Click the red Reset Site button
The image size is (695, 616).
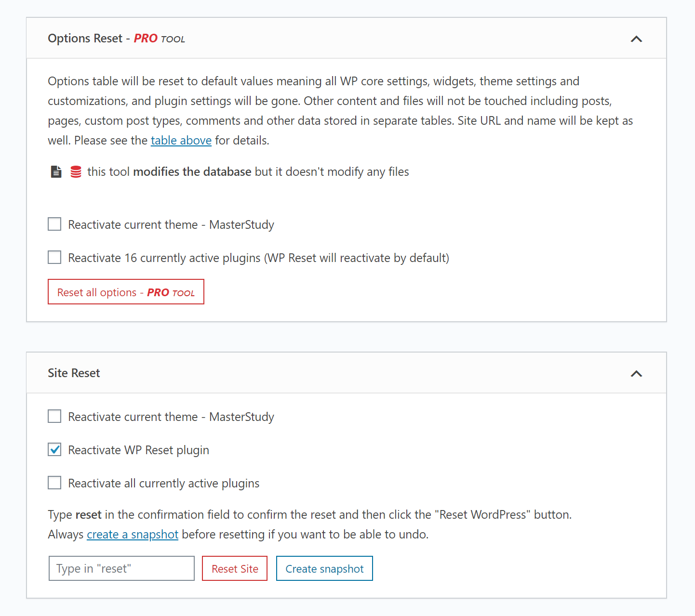coord(235,569)
